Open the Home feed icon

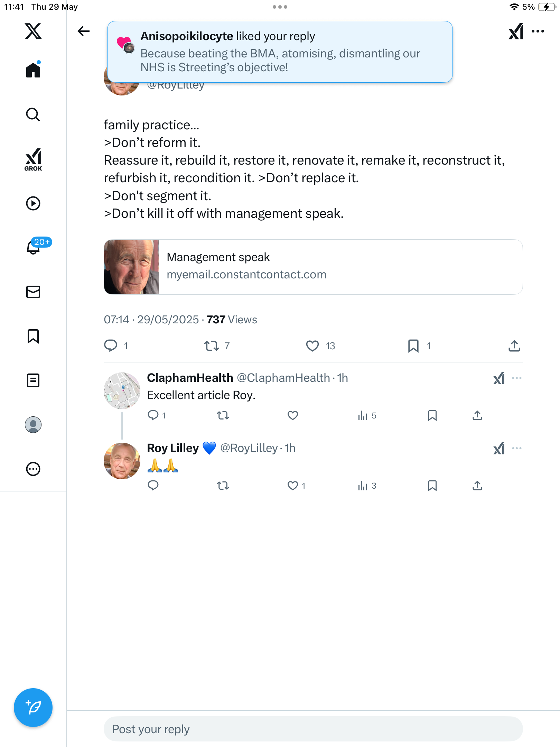coord(33,70)
